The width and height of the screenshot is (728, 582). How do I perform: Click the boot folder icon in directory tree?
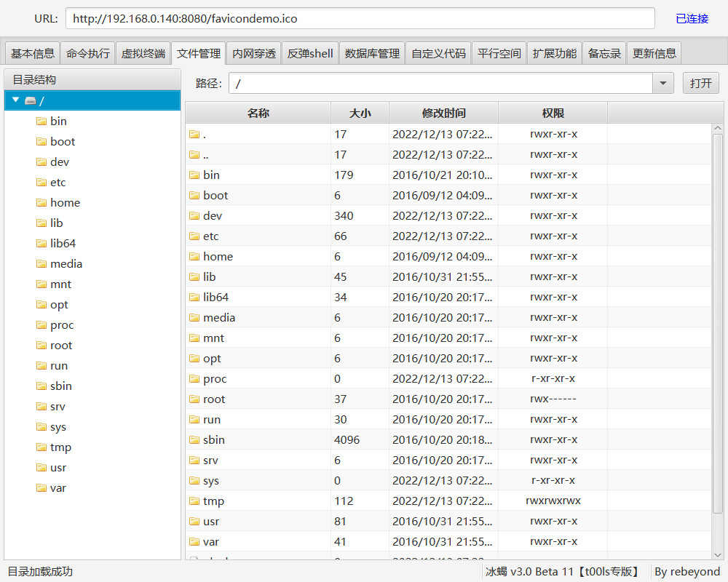pos(41,142)
